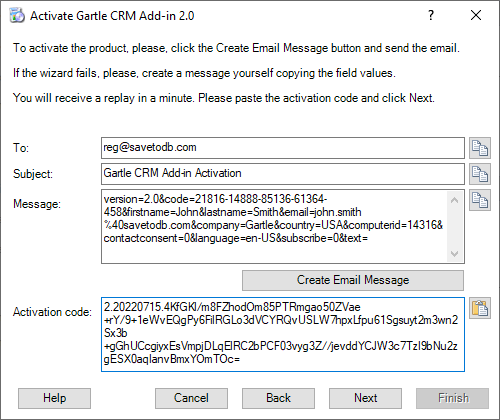Go Back to previous step
The width and height of the screenshot is (500, 420).
click(x=278, y=398)
